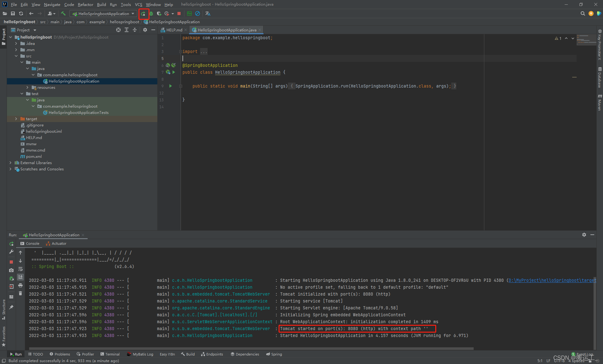603x364 pixels.
Task: Switch to the HELP.md editor tab
Action: pos(174,30)
